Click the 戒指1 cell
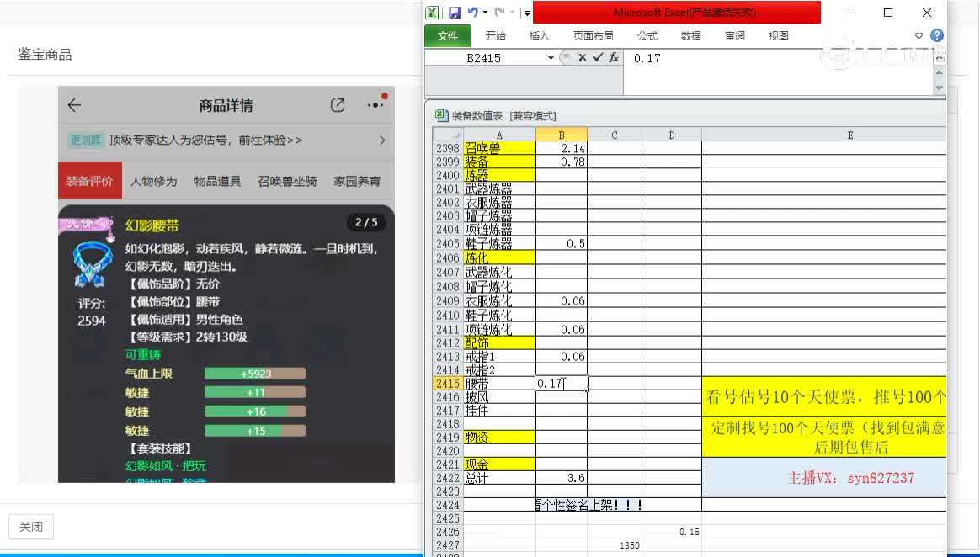The height and width of the screenshot is (557, 980). [499, 357]
